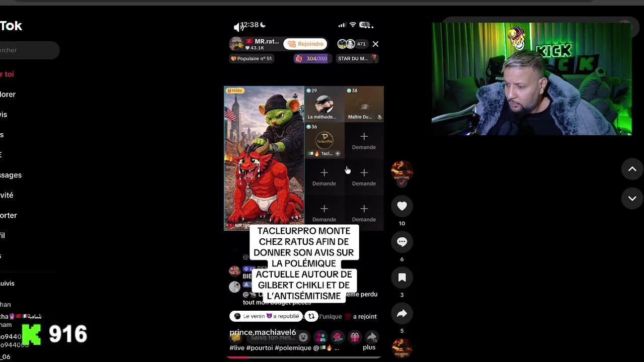Click the search field in TikTok sidebar

point(29,50)
